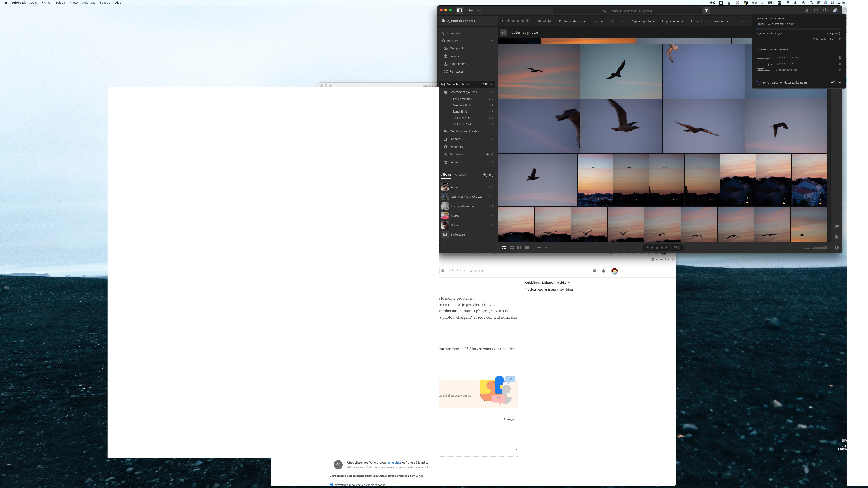Screen dimensions: 868x488
Task: Adjust the thumbnail size slider
Action: pyautogui.click(x=811, y=248)
